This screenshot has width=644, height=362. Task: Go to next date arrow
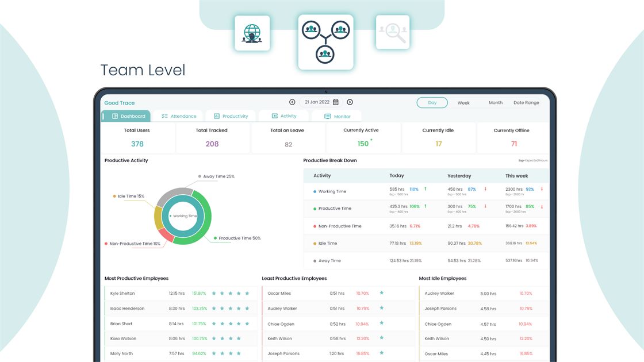[350, 102]
